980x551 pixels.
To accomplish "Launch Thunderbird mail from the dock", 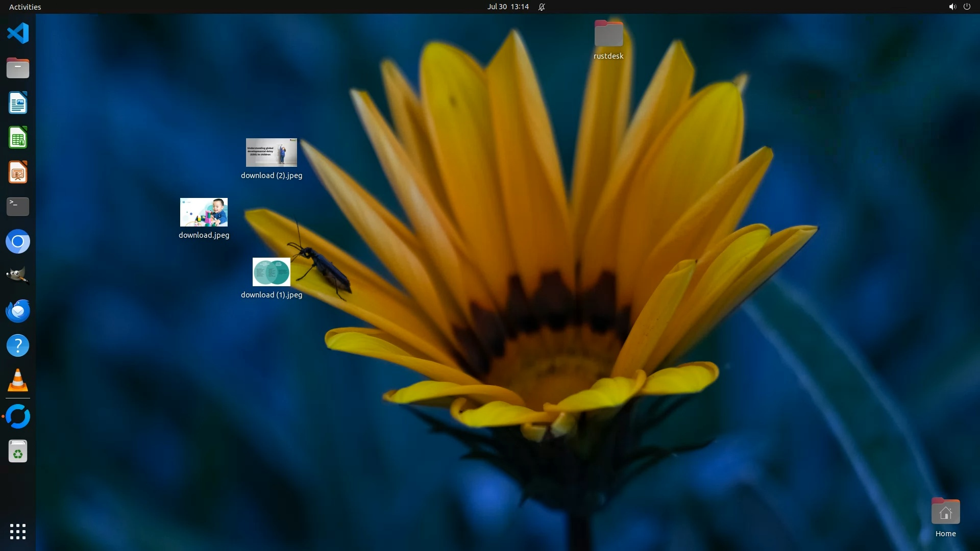I will tap(18, 311).
